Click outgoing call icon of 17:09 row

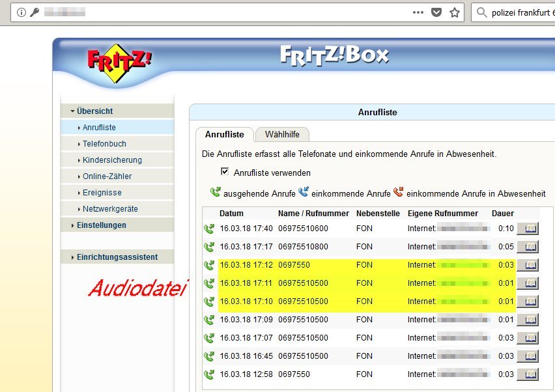tap(209, 320)
